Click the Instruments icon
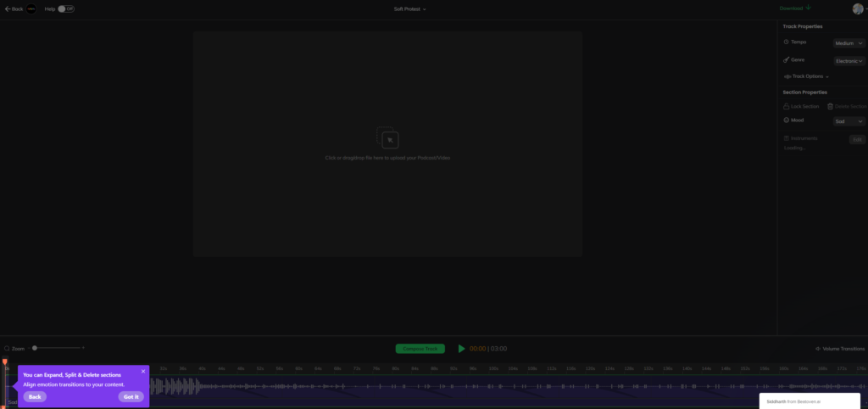 786,138
